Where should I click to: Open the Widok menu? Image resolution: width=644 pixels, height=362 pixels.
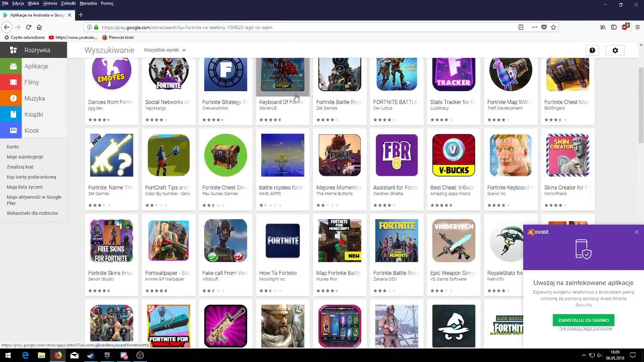[x=33, y=3]
